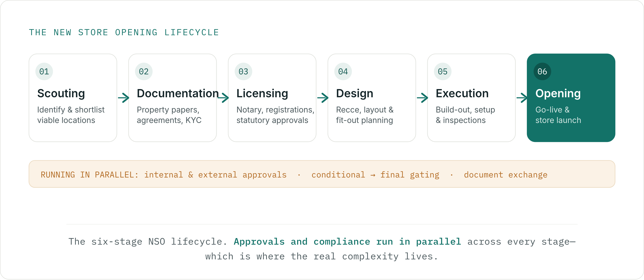Select the Documentation stage heading
Image resolution: width=644 pixels, height=280 pixels.
(x=178, y=93)
